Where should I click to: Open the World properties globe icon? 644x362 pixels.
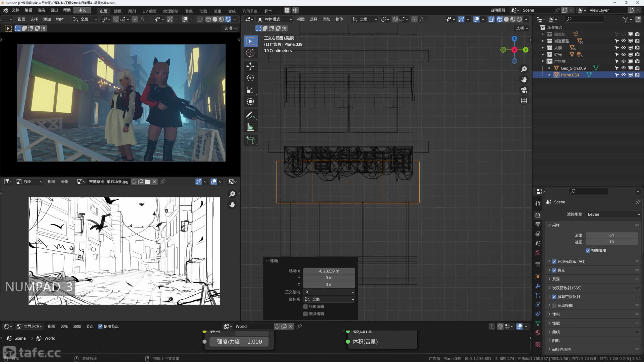[x=538, y=253]
